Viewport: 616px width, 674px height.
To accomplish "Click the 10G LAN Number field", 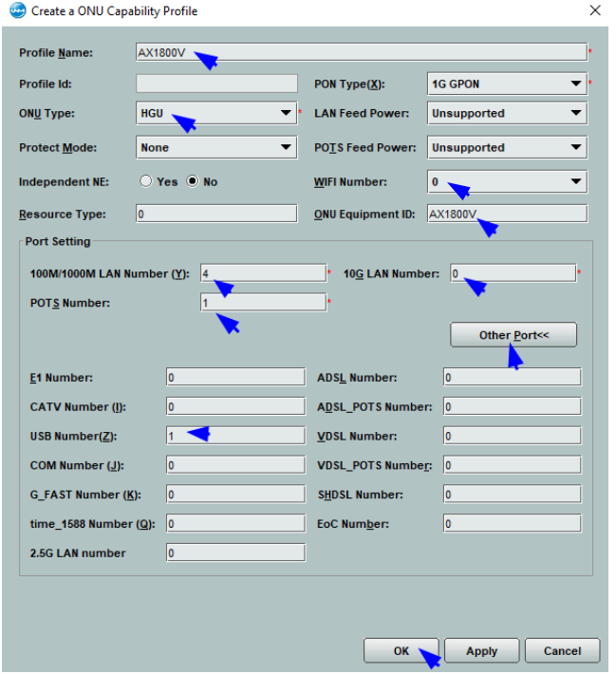I will point(513,273).
